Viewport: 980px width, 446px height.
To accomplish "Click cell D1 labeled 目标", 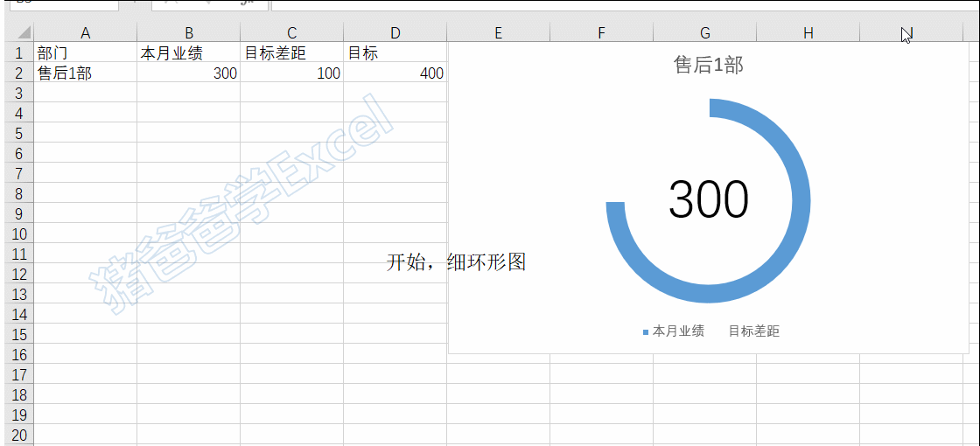I will point(395,52).
